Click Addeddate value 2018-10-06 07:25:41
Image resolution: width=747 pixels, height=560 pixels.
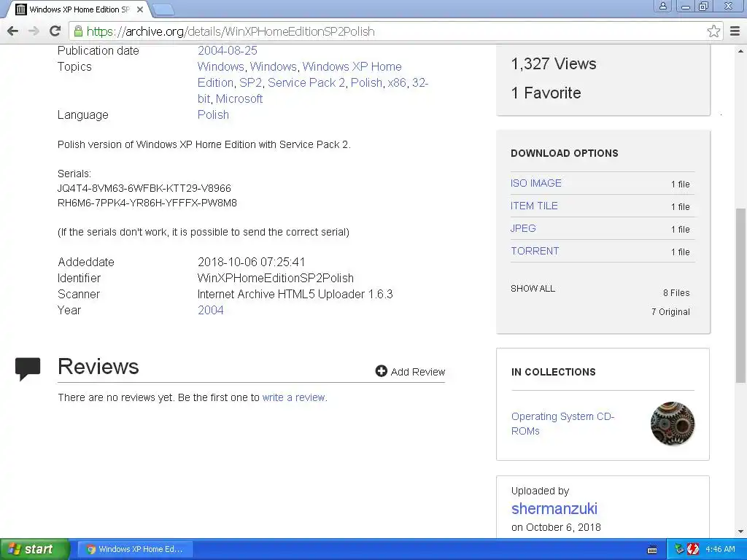click(252, 262)
